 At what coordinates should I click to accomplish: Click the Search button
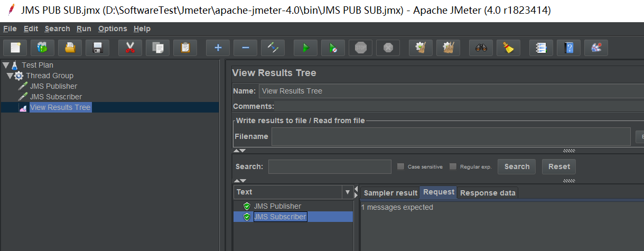click(x=517, y=166)
